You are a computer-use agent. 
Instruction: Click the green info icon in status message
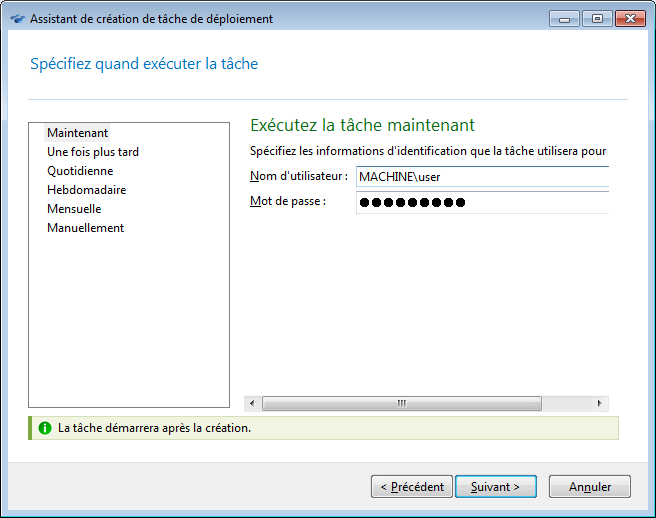[44, 428]
